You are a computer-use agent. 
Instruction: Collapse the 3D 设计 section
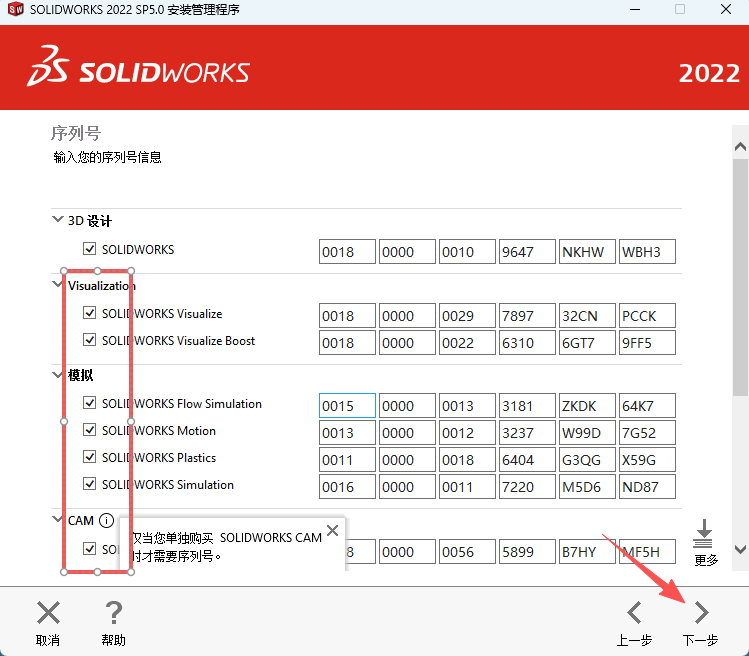58,219
